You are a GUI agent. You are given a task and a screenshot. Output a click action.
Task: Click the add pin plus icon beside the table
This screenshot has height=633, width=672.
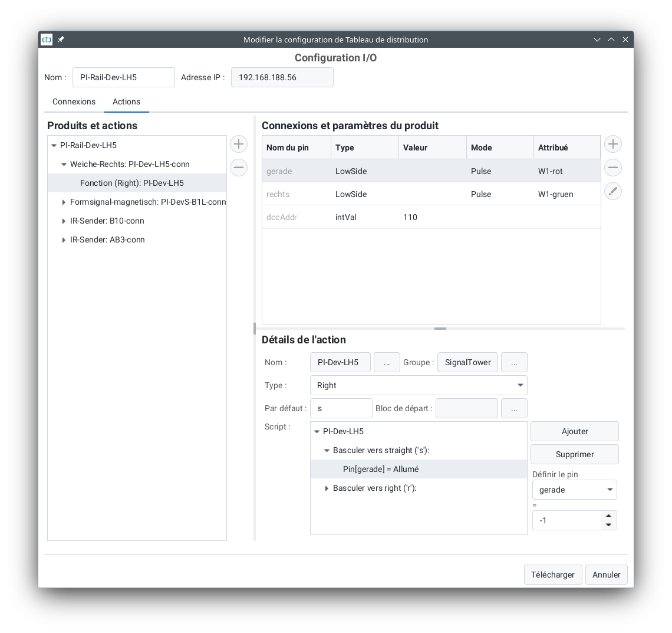tap(613, 144)
